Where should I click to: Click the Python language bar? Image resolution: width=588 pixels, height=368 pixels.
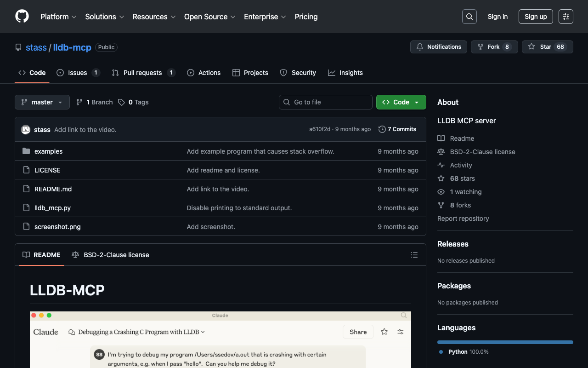click(505, 342)
